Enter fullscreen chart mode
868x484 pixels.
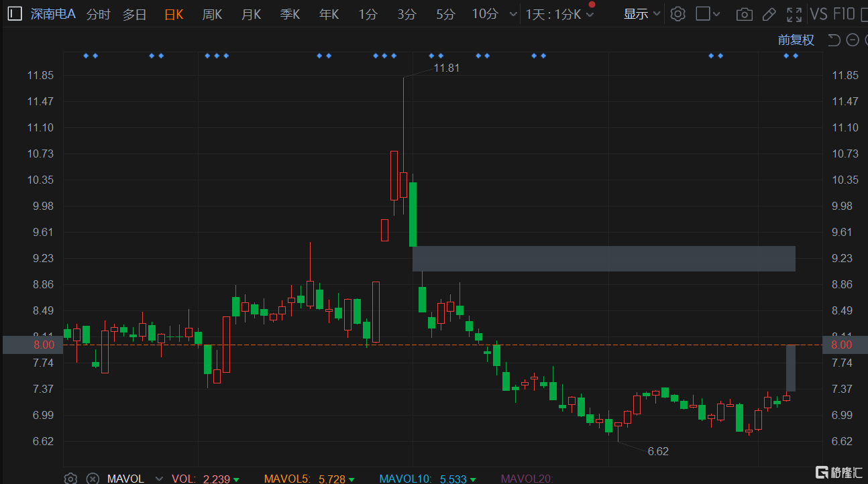pyautogui.click(x=794, y=14)
